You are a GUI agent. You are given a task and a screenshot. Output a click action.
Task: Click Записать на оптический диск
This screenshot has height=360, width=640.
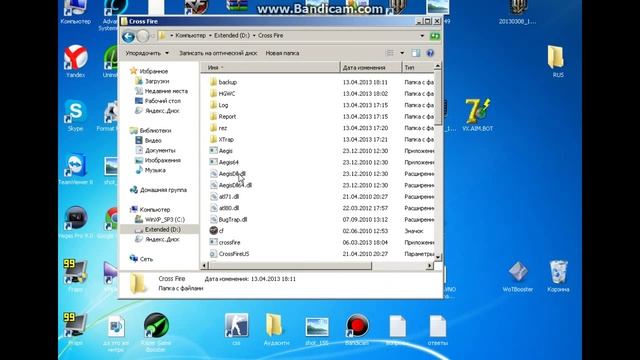tap(218, 53)
